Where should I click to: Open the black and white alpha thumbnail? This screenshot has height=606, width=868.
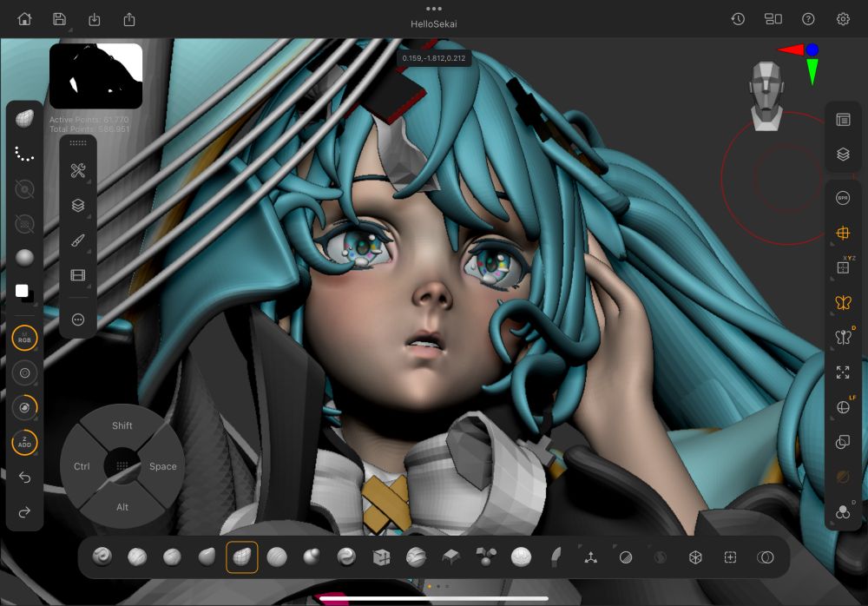tap(95, 76)
